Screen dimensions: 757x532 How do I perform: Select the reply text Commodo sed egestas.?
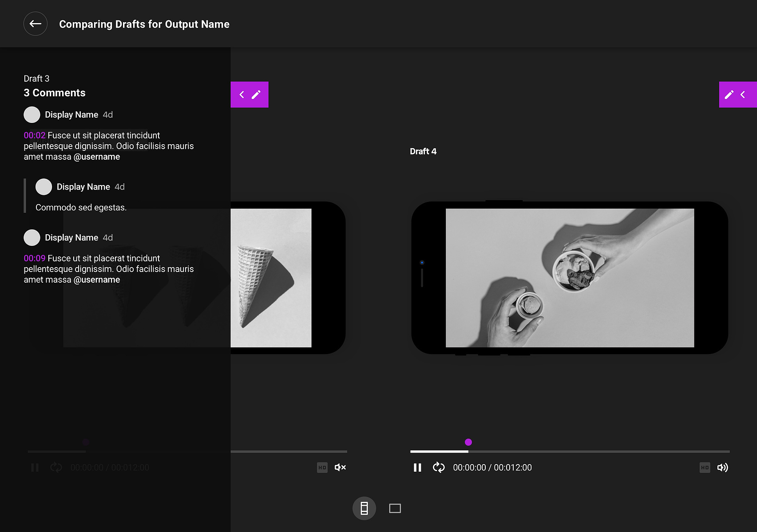tap(81, 207)
